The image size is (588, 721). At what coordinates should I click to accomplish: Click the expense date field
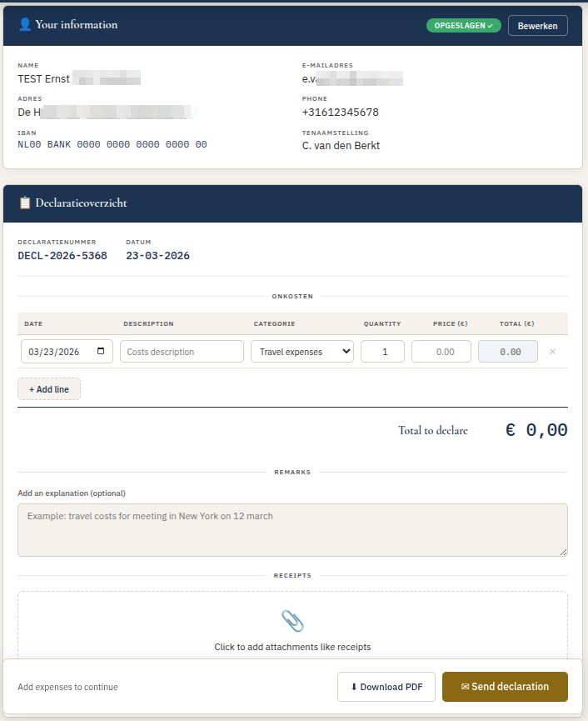[x=57, y=352]
